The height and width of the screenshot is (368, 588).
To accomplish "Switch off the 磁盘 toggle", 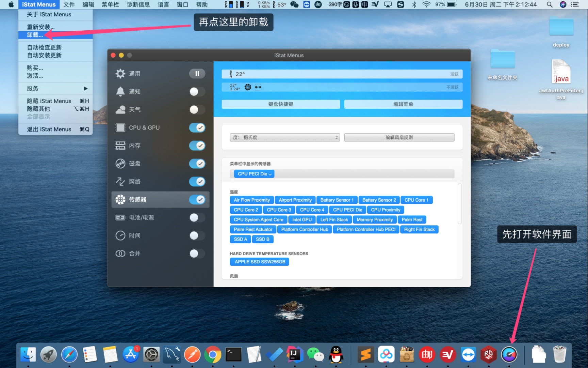I will tap(197, 164).
